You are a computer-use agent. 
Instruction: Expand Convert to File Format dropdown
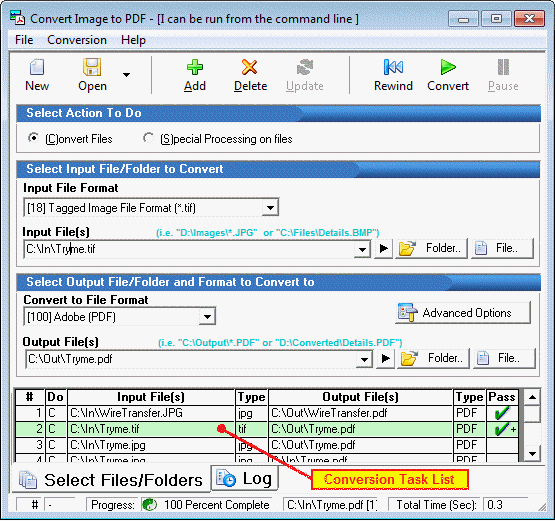click(x=207, y=316)
